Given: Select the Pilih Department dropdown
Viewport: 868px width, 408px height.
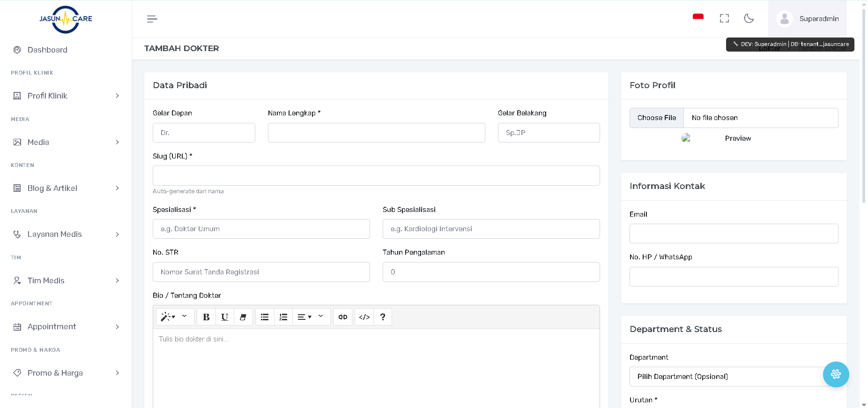Looking at the screenshot, I should pyautogui.click(x=726, y=377).
